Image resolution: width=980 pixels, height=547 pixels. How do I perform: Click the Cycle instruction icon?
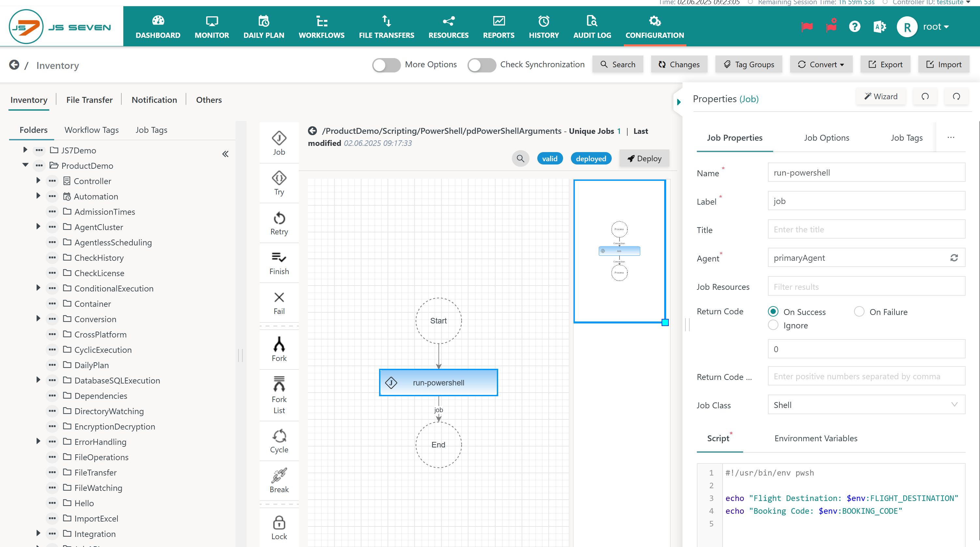tap(279, 436)
